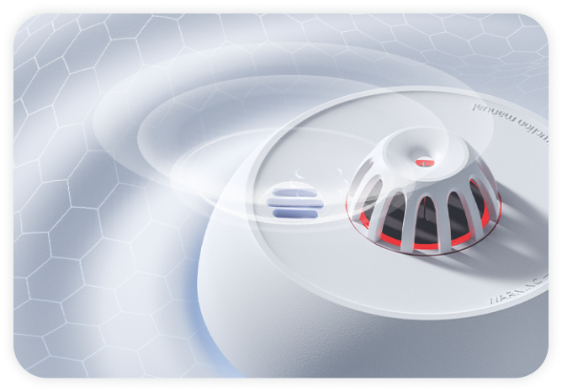Screen dimensions: 562x392
Task: Click the three-slit lavender speaker vent
Action: coord(295,204)
